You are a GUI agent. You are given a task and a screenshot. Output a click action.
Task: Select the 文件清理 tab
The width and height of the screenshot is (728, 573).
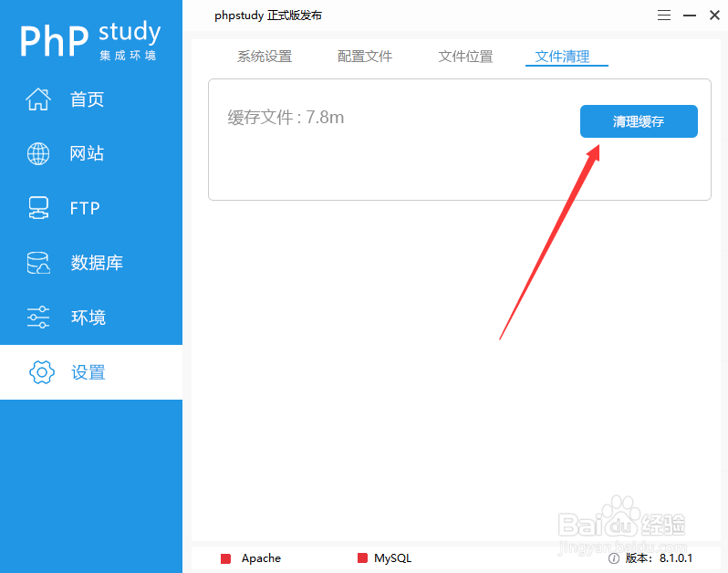pyautogui.click(x=562, y=57)
